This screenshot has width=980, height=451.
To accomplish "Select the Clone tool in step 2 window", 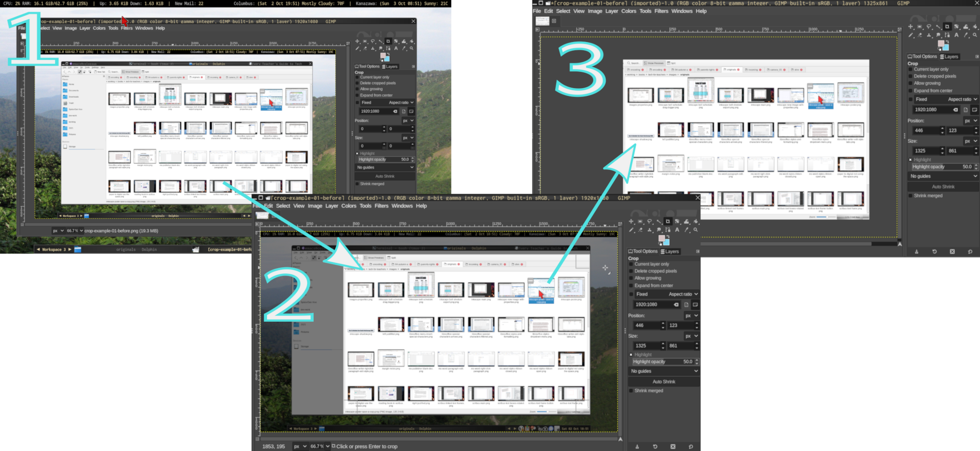I will click(x=650, y=230).
